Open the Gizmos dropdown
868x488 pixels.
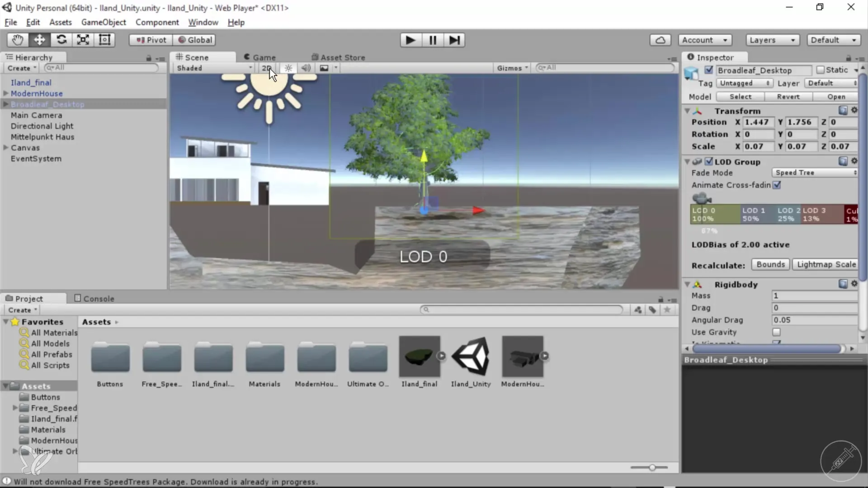[512, 68]
